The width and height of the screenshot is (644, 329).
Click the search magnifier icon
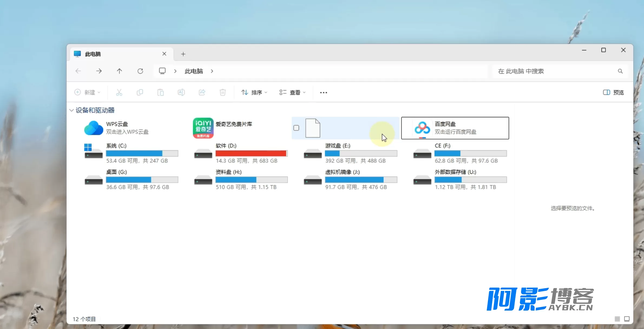(620, 71)
